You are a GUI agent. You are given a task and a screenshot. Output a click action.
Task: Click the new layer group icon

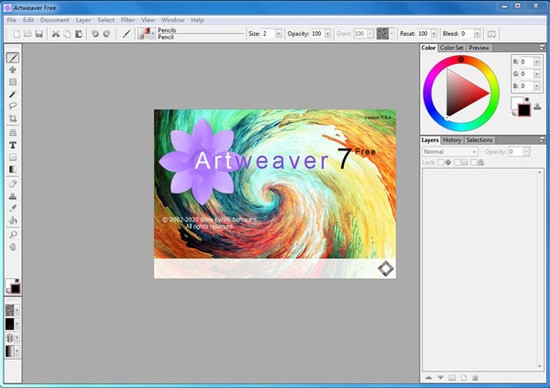(452, 378)
